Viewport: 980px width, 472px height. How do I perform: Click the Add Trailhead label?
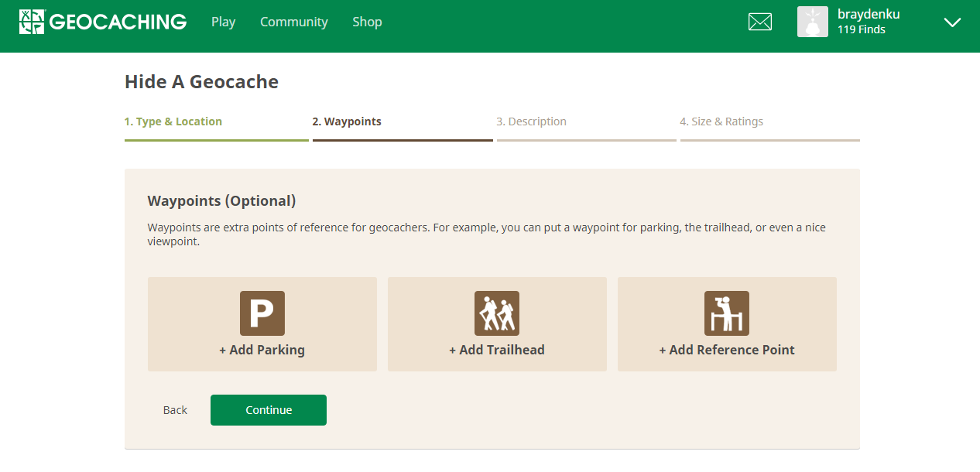pos(497,350)
